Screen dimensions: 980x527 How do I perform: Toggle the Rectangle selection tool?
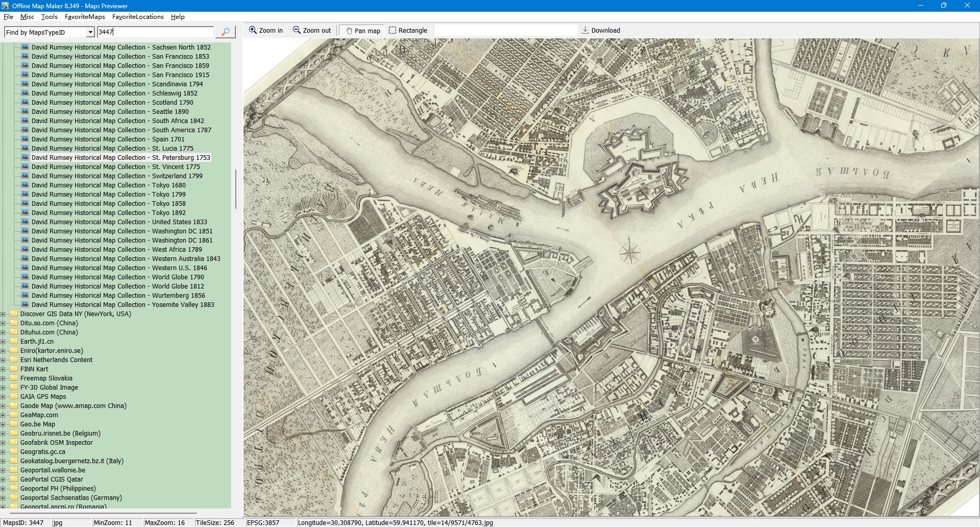point(408,31)
